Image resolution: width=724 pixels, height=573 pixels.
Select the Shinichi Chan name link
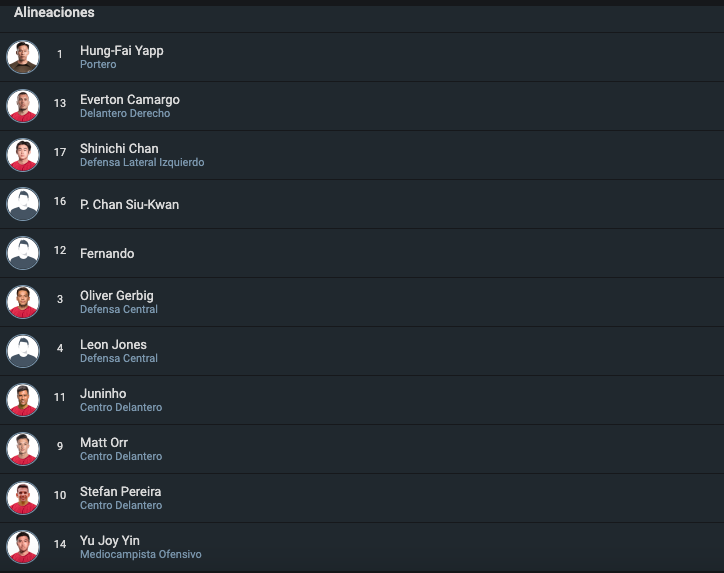point(119,148)
